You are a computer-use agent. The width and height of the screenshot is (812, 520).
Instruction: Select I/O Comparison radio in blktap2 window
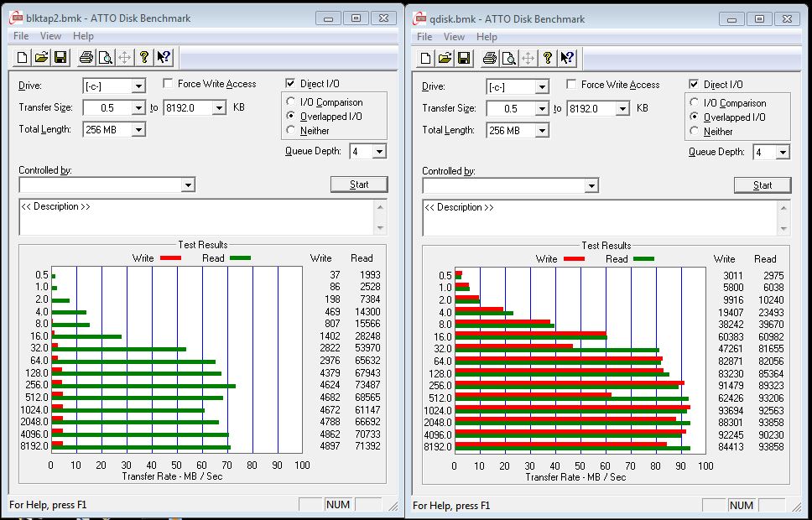click(291, 102)
